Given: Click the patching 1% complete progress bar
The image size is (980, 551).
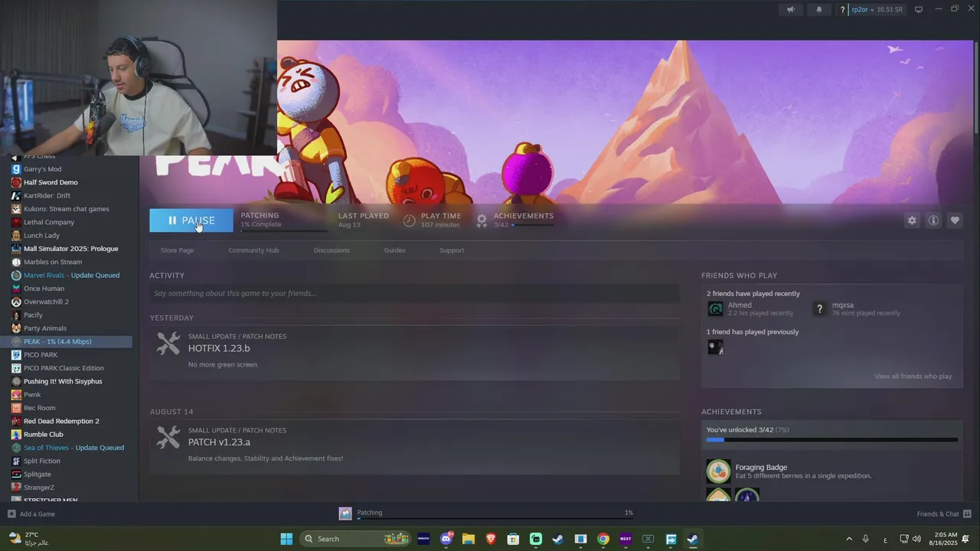Looking at the screenshot, I should click(283, 230).
